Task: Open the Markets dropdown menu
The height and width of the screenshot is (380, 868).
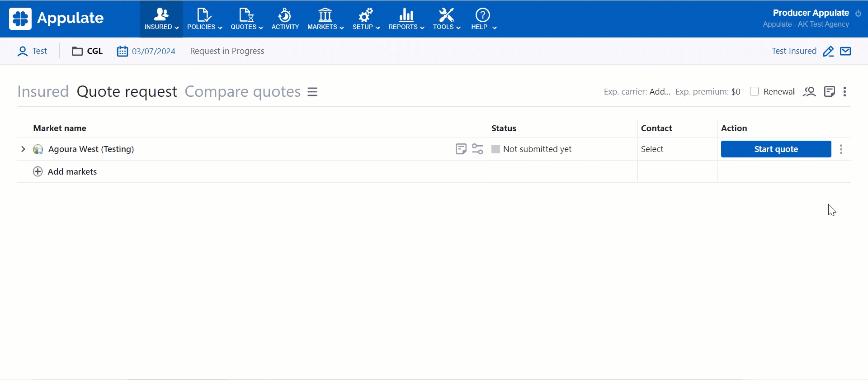Action: click(325, 19)
